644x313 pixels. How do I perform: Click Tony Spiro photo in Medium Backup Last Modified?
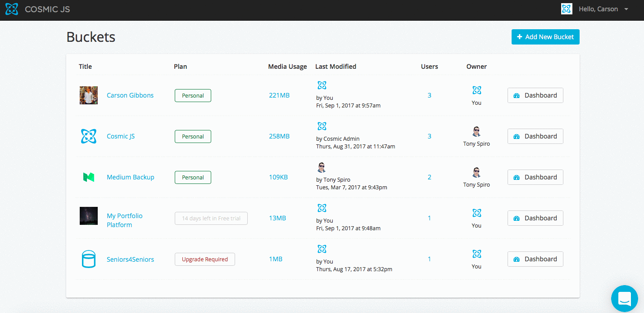tap(321, 167)
